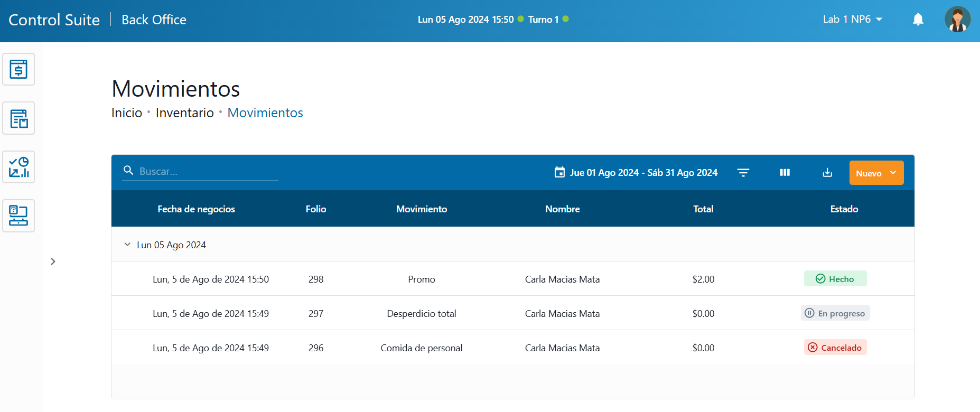Screen dimensions: 980x412
Task: Open the sales invoice sidebar icon
Action: [x=18, y=69]
